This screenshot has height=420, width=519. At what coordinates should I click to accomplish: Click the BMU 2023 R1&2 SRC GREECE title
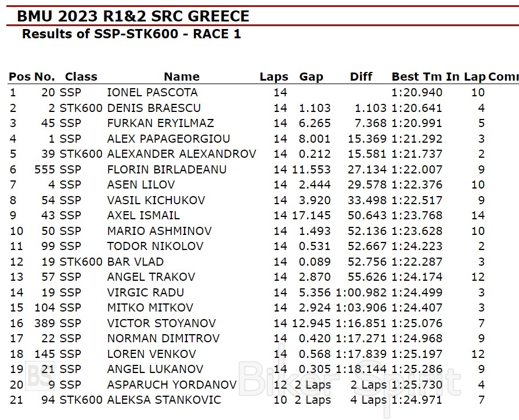tap(134, 16)
